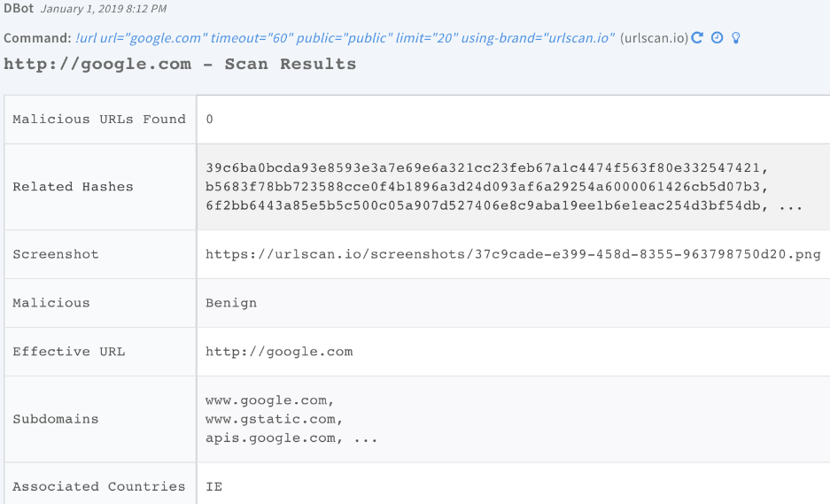Click the rerun command refresh icon
830x504 pixels.
coord(697,38)
